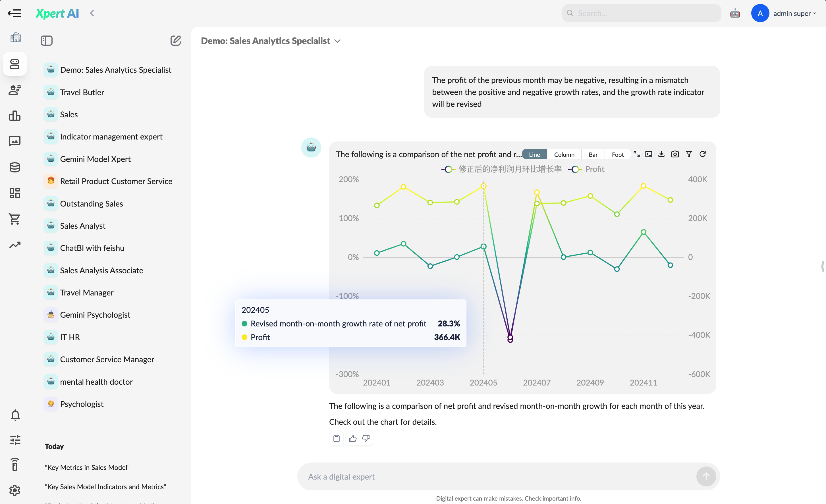Click the chart download icon
The height and width of the screenshot is (504, 826).
coord(661,154)
